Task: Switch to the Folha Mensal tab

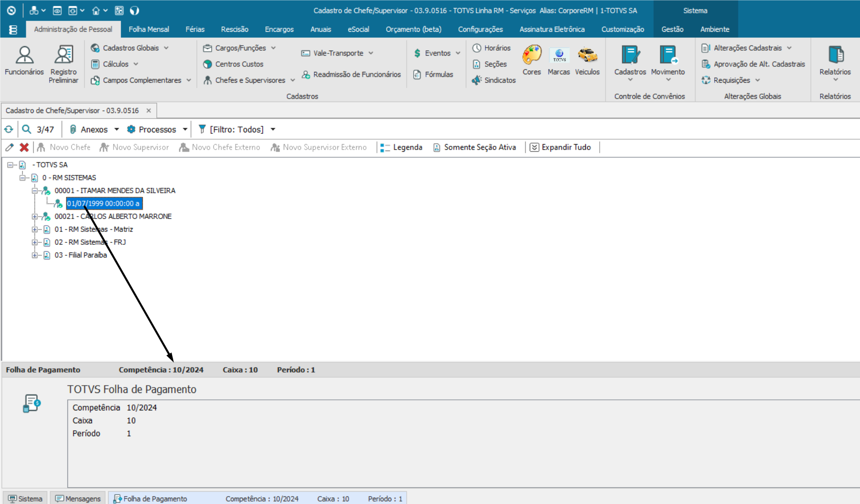Action: [149, 29]
